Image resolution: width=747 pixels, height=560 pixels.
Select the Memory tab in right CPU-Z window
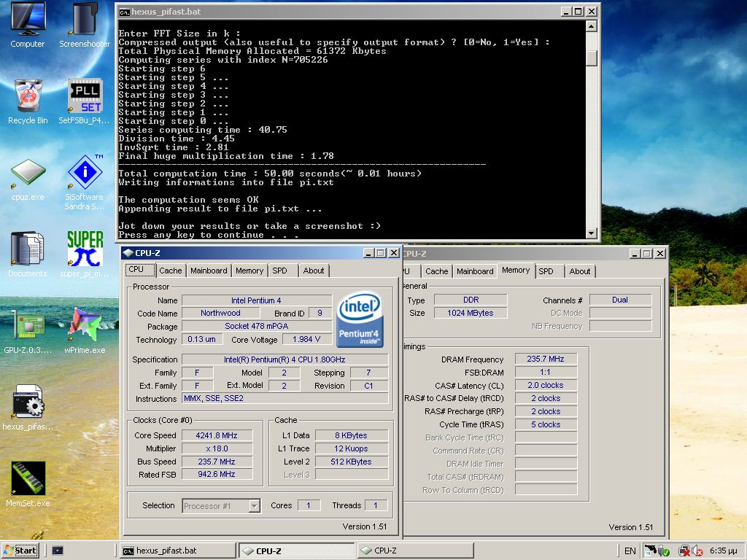(x=516, y=270)
